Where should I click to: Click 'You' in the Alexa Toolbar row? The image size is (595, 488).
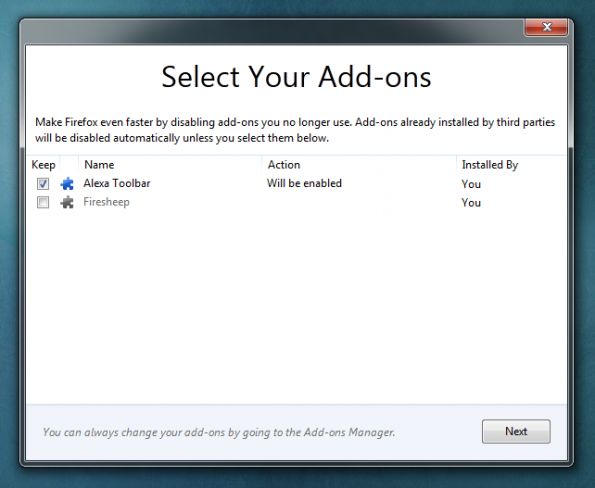[471, 184]
